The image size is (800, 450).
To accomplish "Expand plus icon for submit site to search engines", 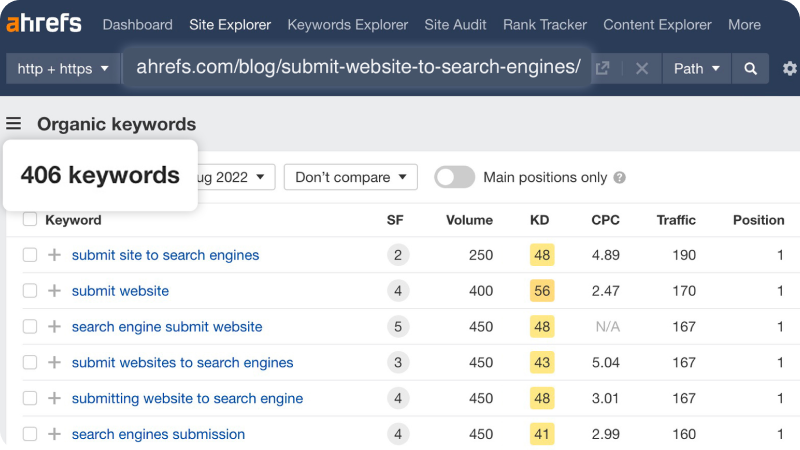I will click(54, 255).
